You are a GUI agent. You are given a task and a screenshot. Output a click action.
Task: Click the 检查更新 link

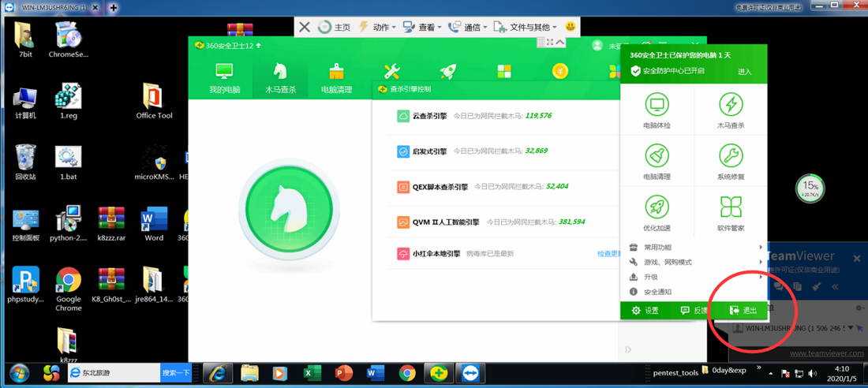(608, 253)
